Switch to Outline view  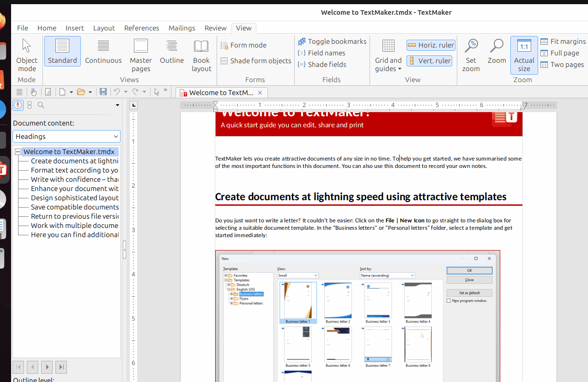[172, 51]
